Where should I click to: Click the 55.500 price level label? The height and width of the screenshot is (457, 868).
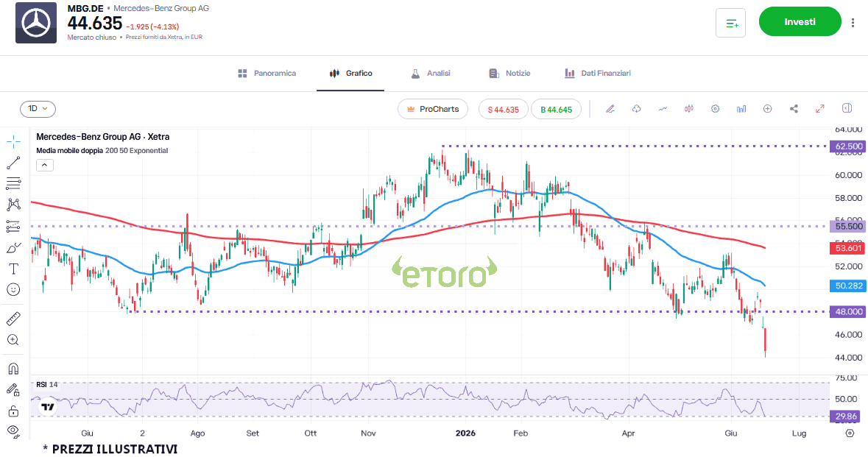(x=848, y=226)
